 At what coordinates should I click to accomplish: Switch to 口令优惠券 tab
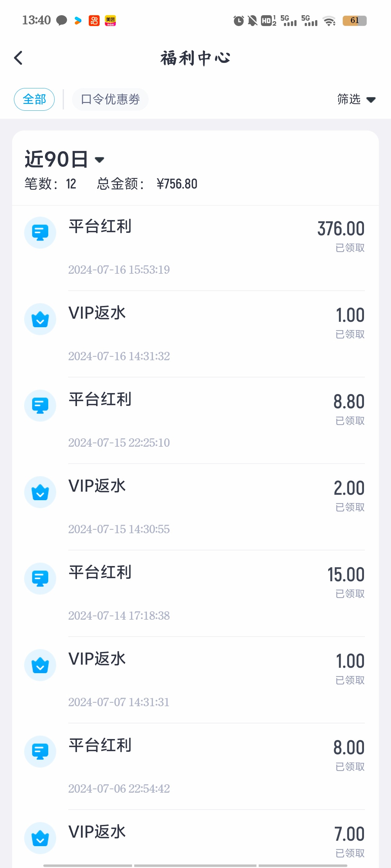110,100
